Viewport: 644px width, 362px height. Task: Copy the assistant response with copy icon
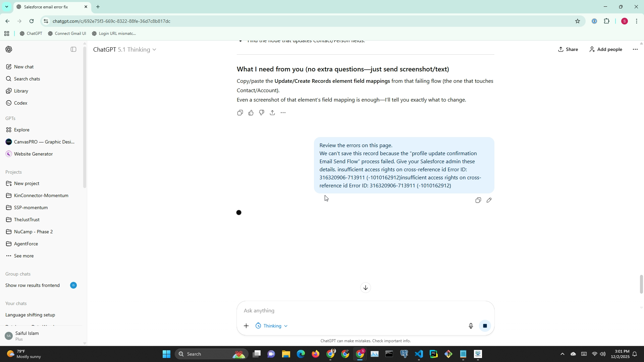(x=240, y=113)
